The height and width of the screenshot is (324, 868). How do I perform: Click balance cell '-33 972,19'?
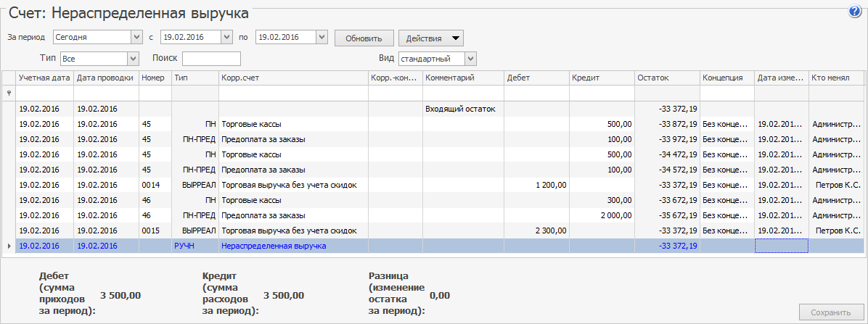667,139
